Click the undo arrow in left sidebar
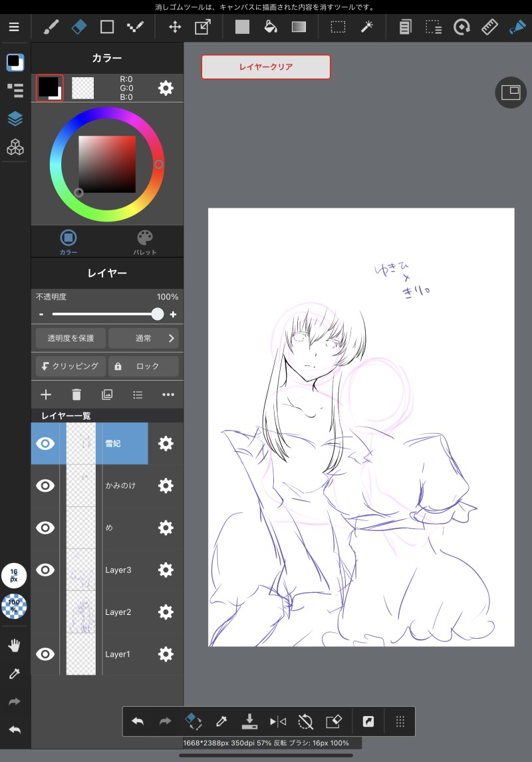The image size is (532, 762). click(x=14, y=729)
